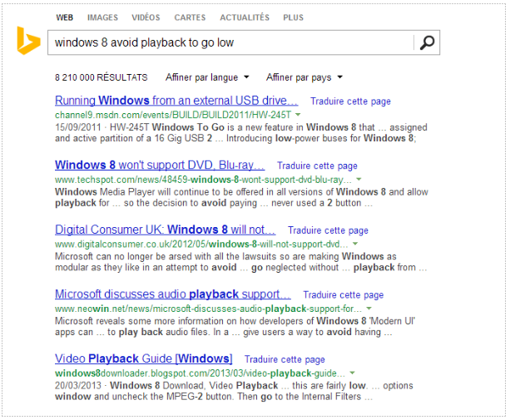Open the CARTES tab
Viewport: 510px width, 420px height.
[190, 17]
